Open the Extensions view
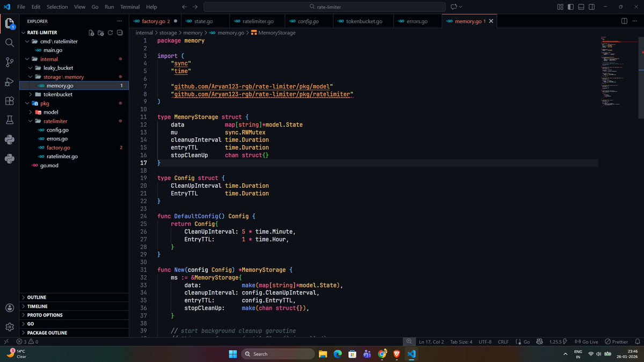The height and width of the screenshot is (362, 644). click(9, 101)
